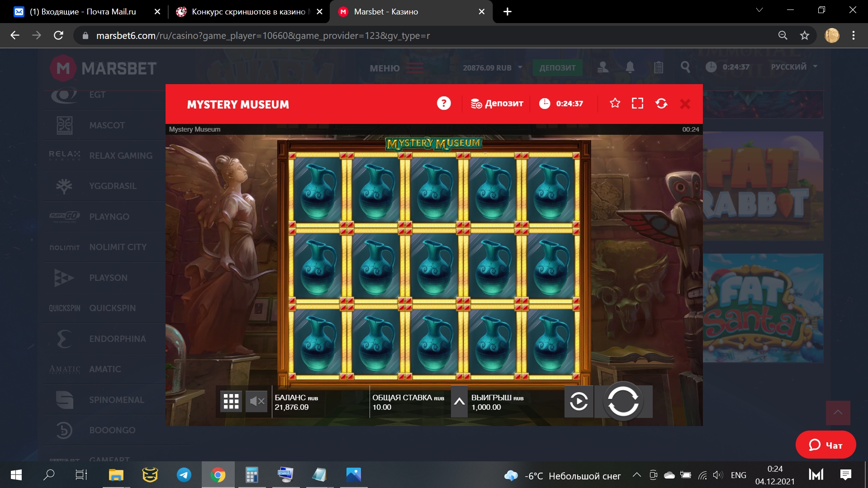Open the Fat Rabbit game thumbnail
Image resolution: width=868 pixels, height=488 pixels.
763,186
